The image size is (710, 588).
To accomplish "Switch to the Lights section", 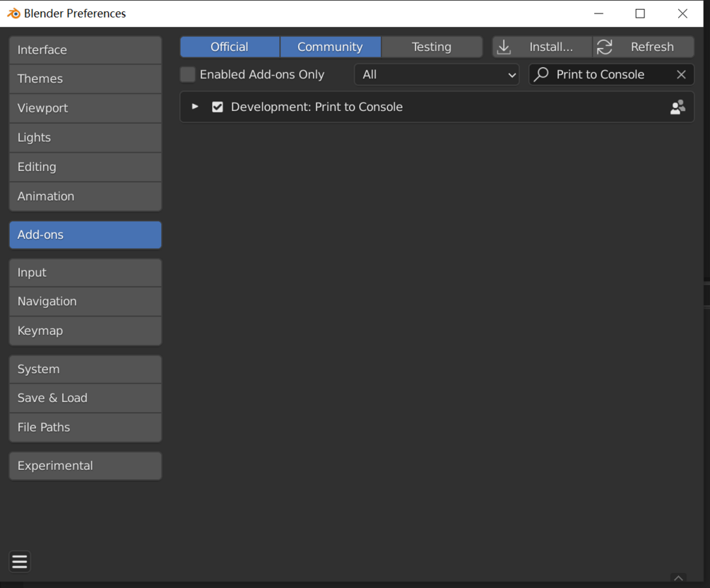I will [85, 138].
